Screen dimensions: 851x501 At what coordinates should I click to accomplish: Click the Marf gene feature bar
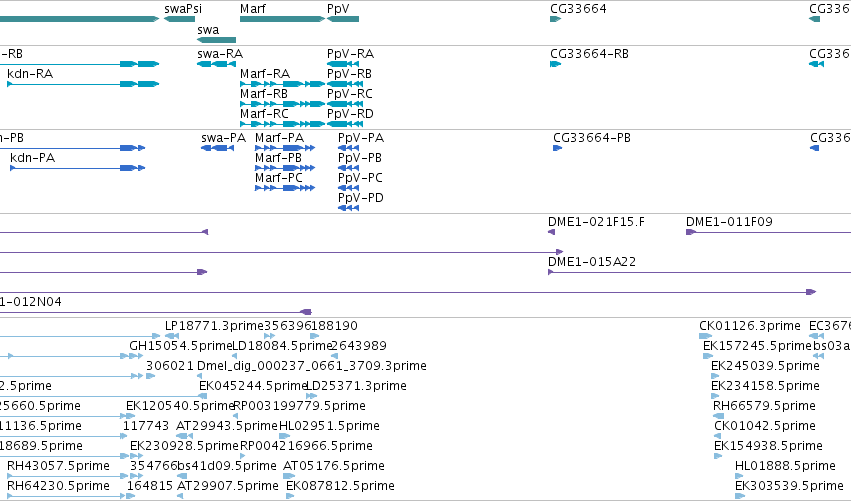point(282,19)
